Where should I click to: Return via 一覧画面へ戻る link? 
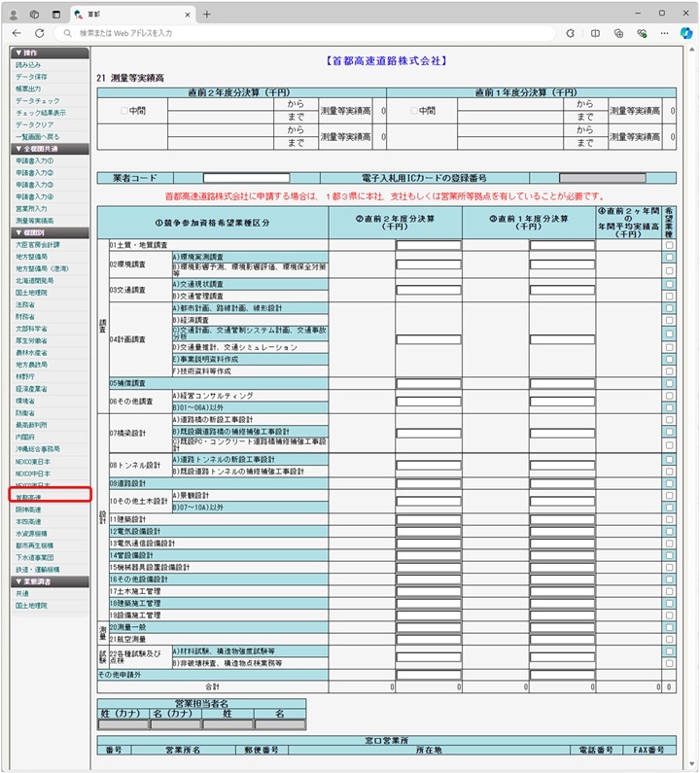point(37,136)
